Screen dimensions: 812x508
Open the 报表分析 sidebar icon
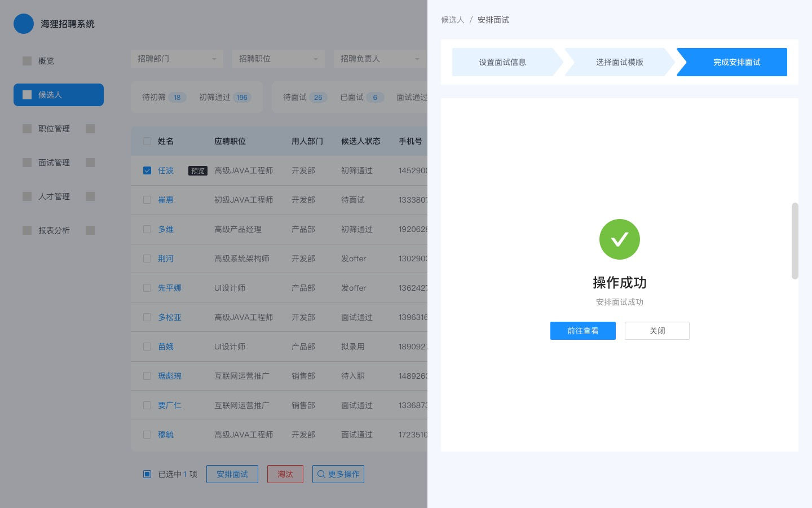coord(27,230)
